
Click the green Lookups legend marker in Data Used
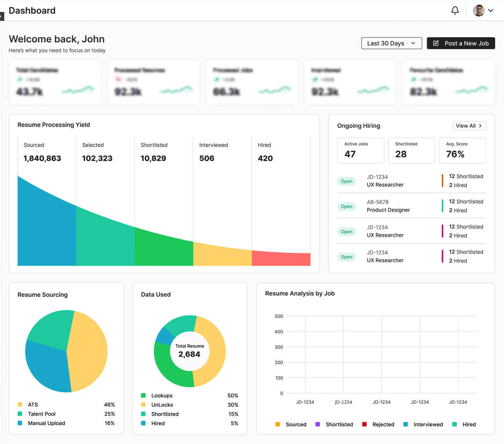pyautogui.click(x=144, y=395)
